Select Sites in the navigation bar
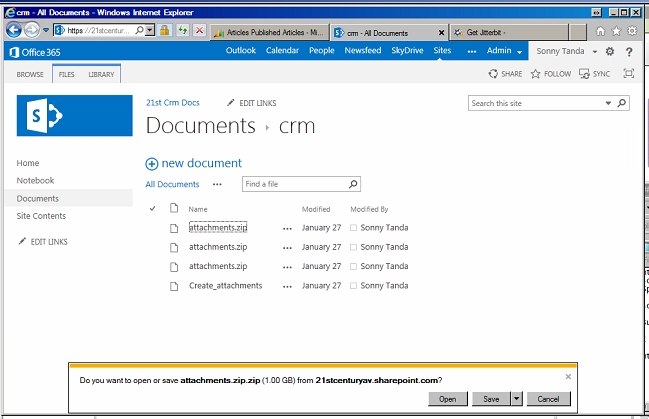649x419 pixels. [442, 51]
